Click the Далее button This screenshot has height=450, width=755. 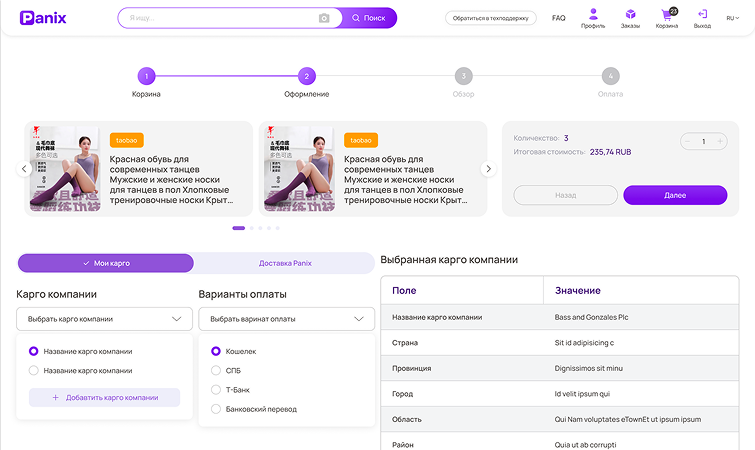coord(675,195)
